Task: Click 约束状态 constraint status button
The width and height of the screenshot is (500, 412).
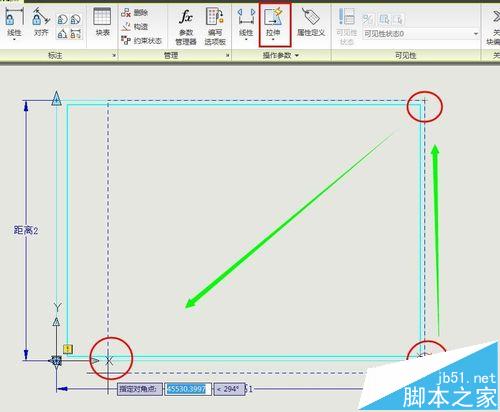Action: coord(141,41)
